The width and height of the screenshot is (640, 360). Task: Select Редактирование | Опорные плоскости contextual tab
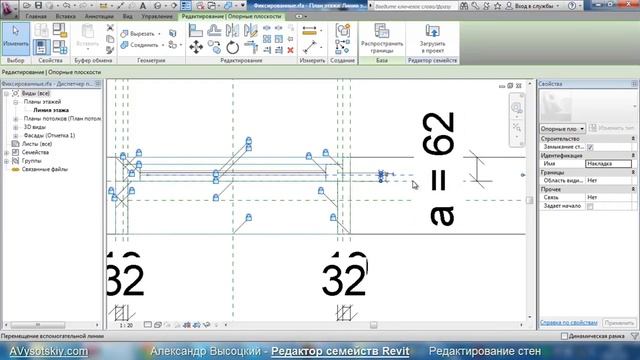[x=231, y=16]
